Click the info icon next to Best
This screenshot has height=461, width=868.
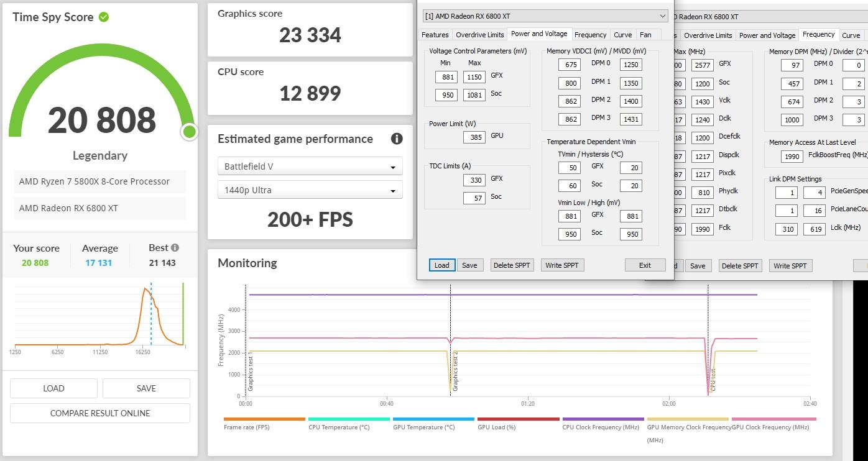[x=175, y=247]
